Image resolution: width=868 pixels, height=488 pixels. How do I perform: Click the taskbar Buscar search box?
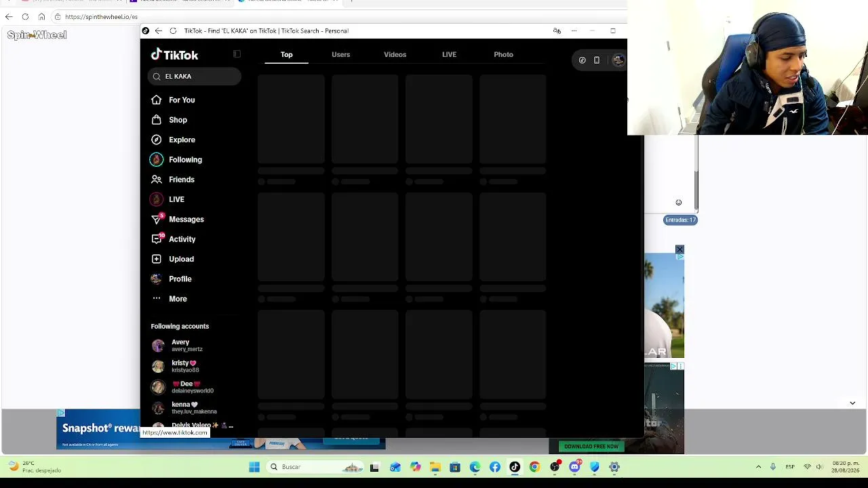315,467
